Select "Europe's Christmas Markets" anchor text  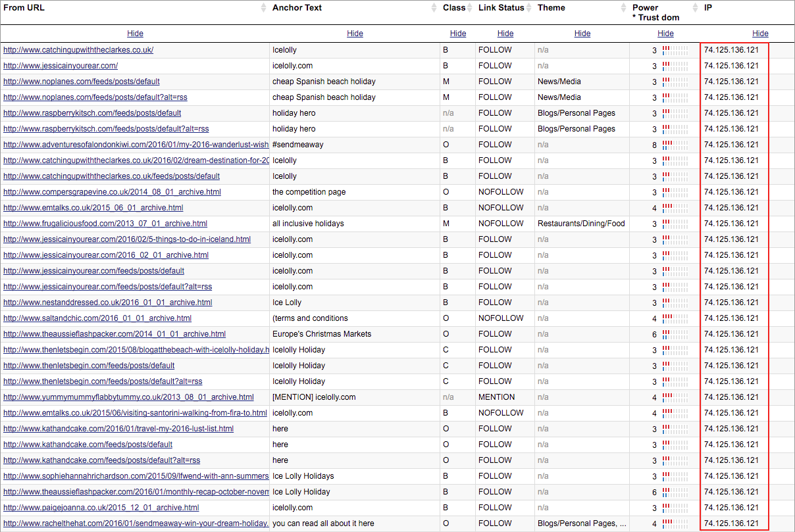point(322,334)
